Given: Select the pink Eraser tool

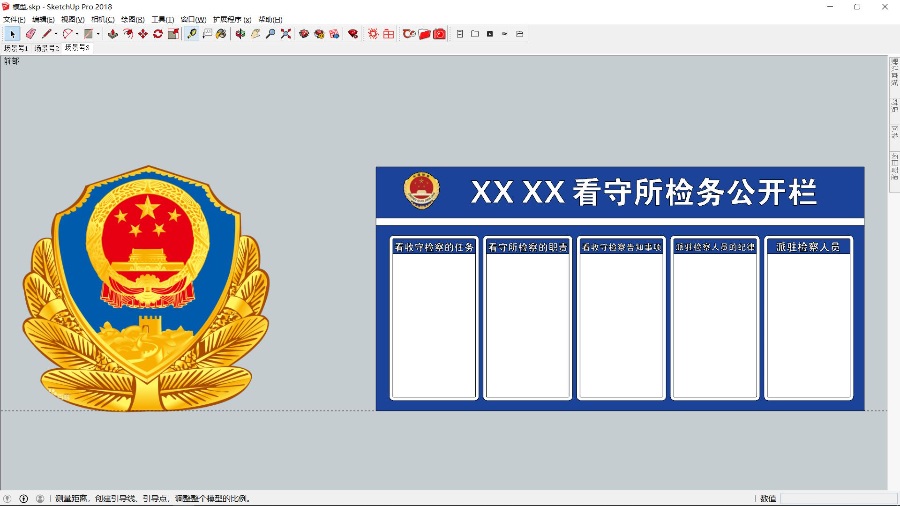Looking at the screenshot, I should (x=30, y=34).
